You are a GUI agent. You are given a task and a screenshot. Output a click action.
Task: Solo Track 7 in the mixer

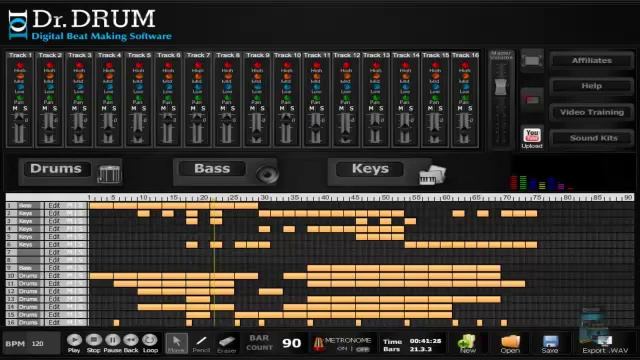coord(203,109)
